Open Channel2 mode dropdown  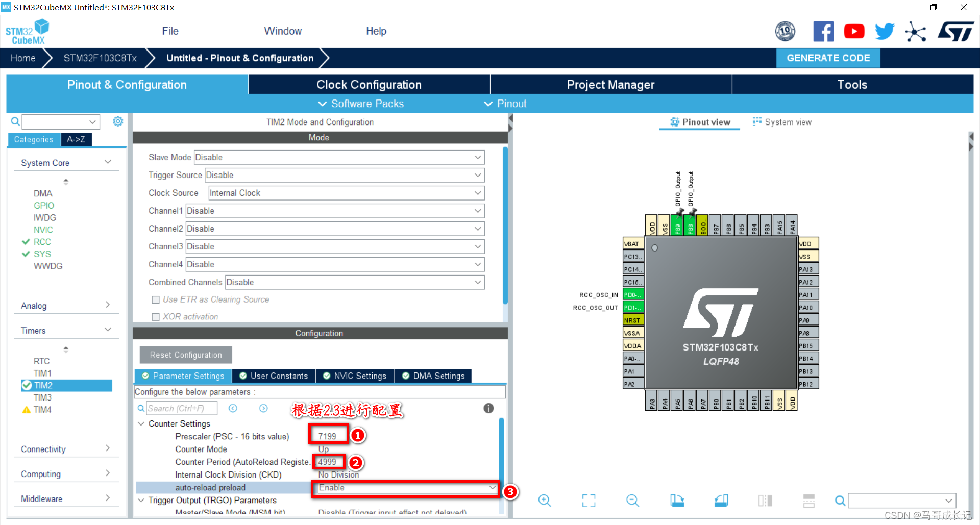335,229
